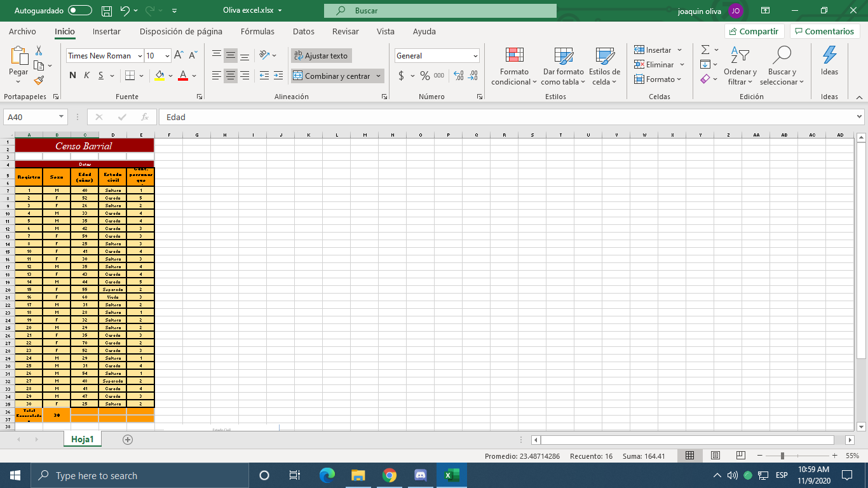Image resolution: width=868 pixels, height=488 pixels.
Task: Click the Eliminar cells button
Action: tap(660, 64)
